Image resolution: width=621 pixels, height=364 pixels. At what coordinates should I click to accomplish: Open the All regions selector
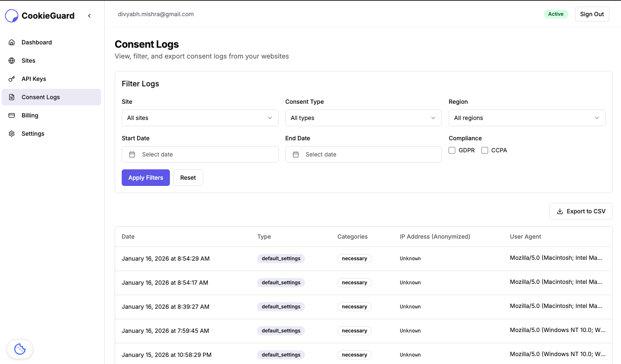526,118
